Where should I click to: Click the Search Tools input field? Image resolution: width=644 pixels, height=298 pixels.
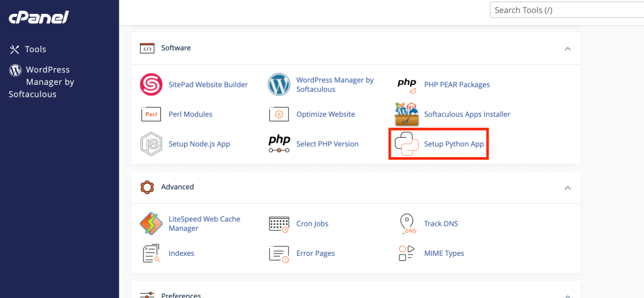pyautogui.click(x=565, y=10)
